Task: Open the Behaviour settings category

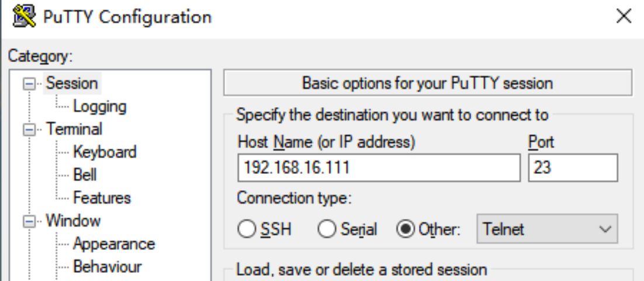Action: [107, 266]
